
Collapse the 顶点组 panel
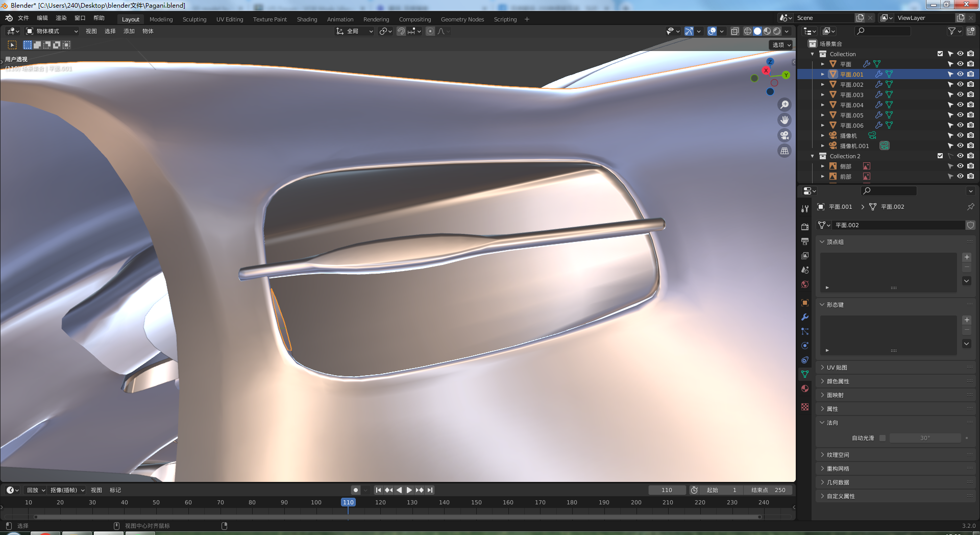[895, 242]
